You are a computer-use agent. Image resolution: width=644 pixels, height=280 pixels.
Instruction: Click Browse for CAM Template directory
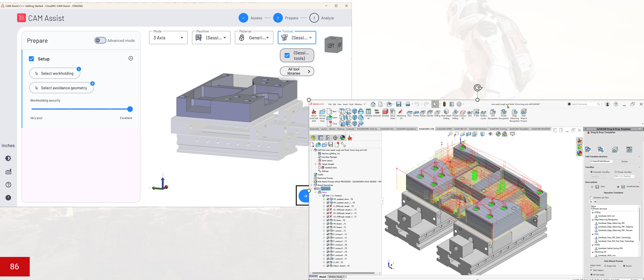624,161
